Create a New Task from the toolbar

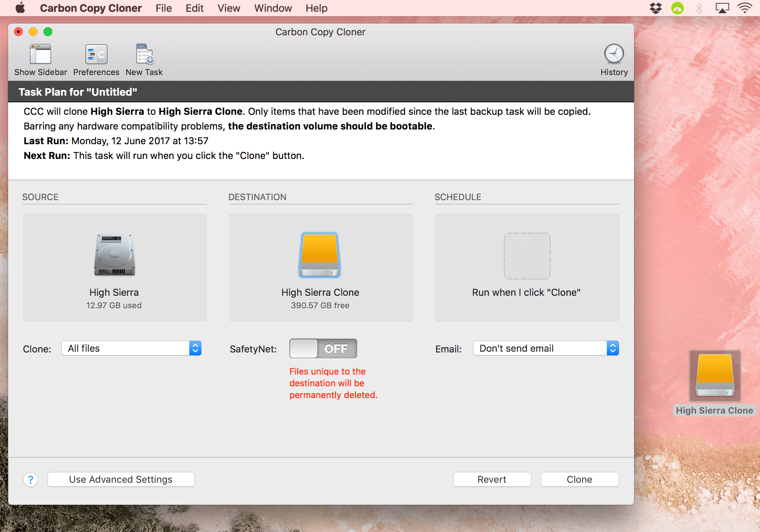point(145,54)
